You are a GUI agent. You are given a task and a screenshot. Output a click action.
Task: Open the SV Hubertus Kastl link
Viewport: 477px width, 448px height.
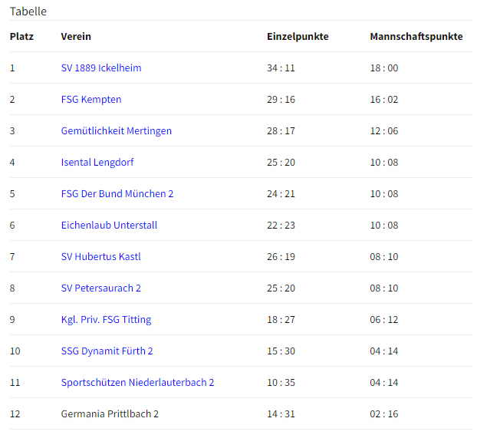pyautogui.click(x=101, y=256)
